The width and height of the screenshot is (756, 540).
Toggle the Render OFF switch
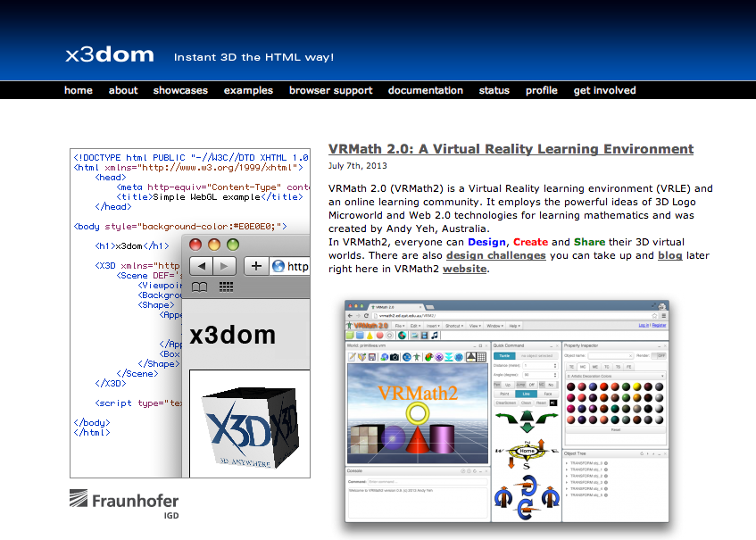[x=659, y=355]
